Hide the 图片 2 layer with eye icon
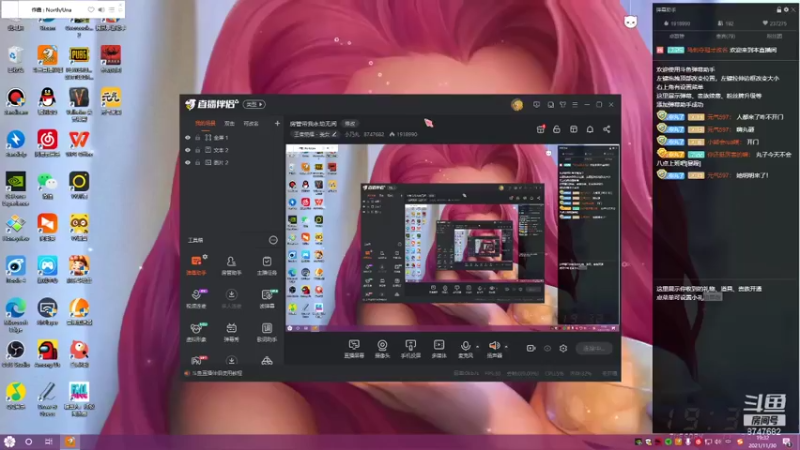800x450 pixels. tap(188, 162)
